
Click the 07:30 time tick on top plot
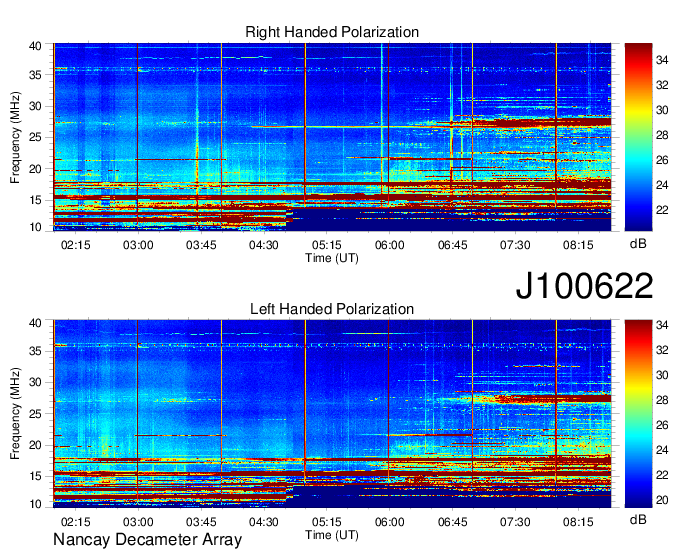[x=515, y=245]
